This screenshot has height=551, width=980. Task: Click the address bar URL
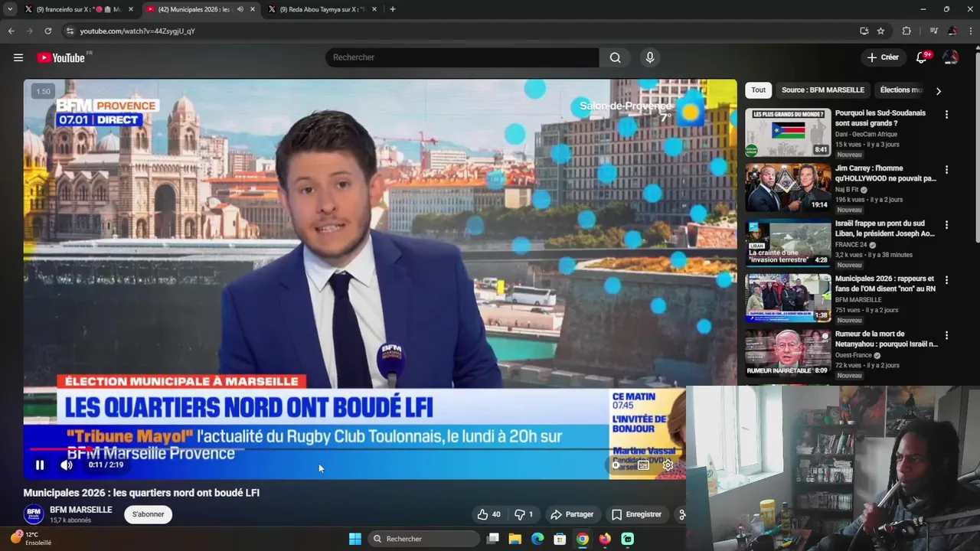coord(138,31)
